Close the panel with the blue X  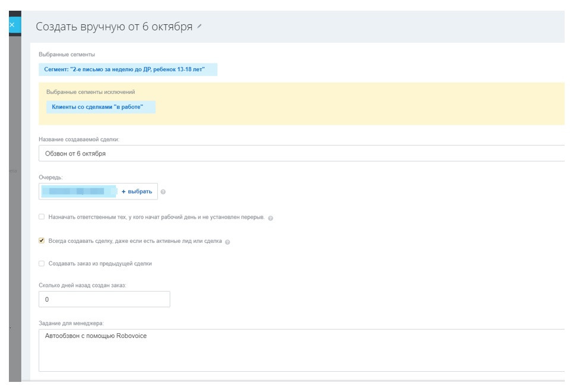[11, 24]
